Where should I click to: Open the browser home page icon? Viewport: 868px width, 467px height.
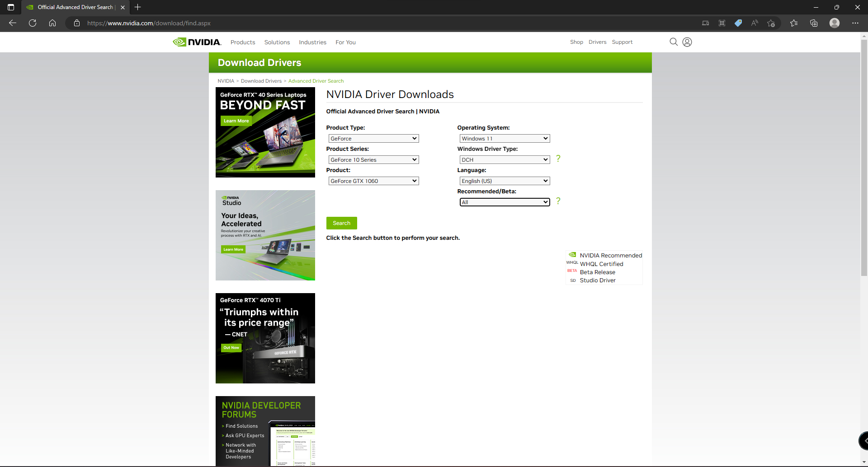[52, 23]
